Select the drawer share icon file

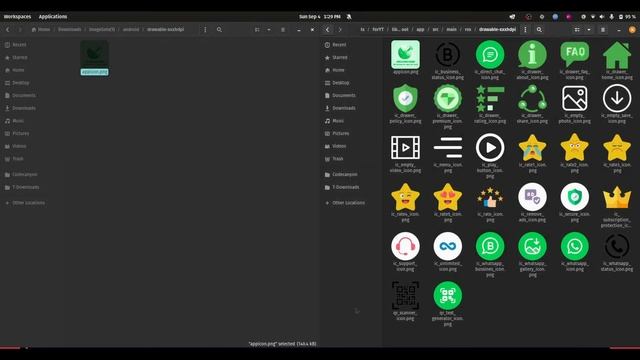click(532, 99)
